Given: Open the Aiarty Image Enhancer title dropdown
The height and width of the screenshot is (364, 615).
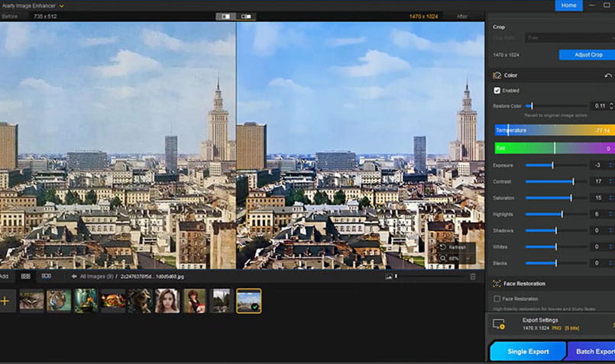Looking at the screenshot, I should (x=61, y=5).
